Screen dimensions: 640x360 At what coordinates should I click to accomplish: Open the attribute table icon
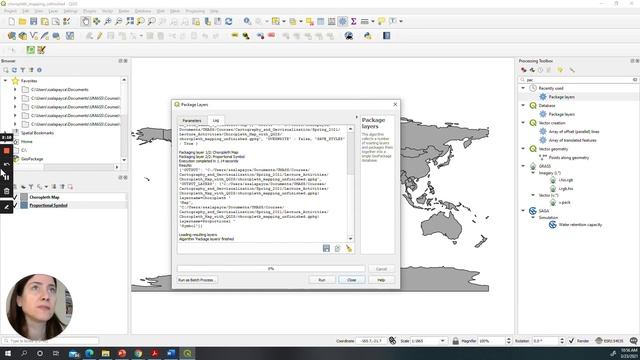(321, 21)
